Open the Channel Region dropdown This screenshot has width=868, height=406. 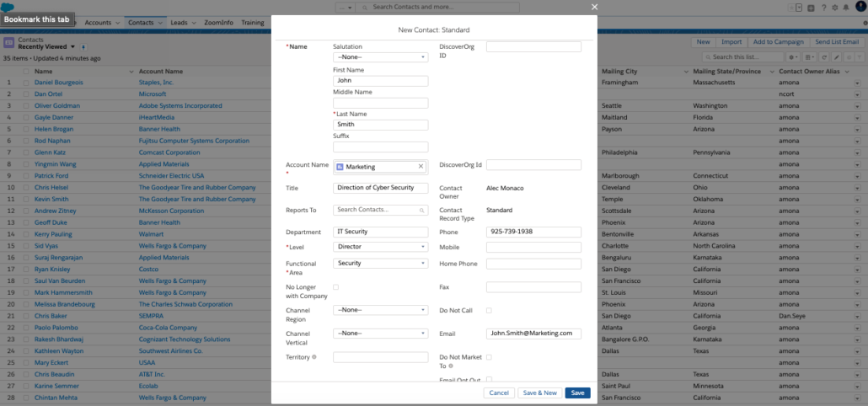380,310
